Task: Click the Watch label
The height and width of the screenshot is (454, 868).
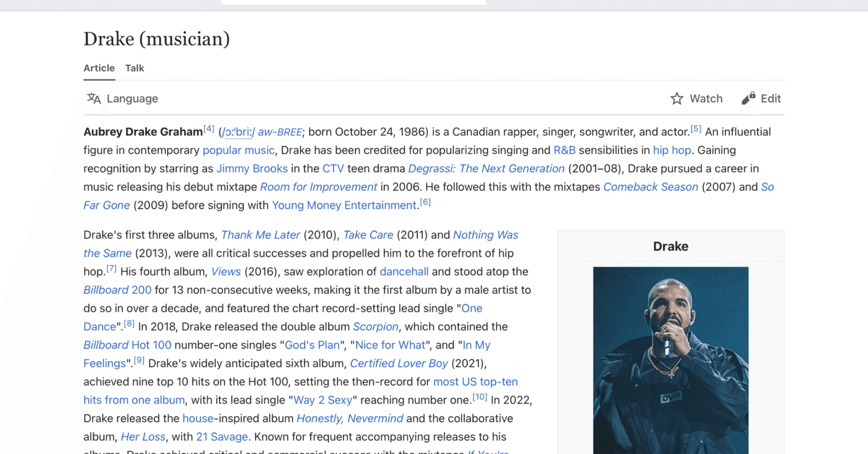Action: click(706, 98)
